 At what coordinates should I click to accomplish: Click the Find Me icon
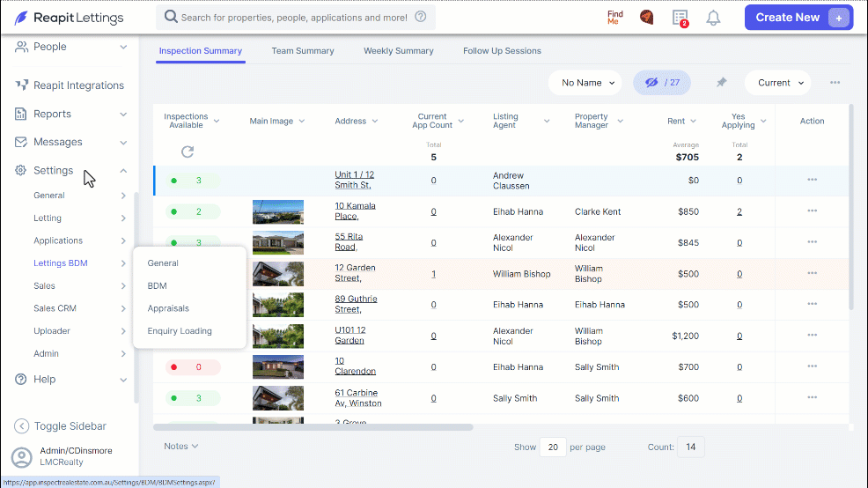tap(614, 17)
